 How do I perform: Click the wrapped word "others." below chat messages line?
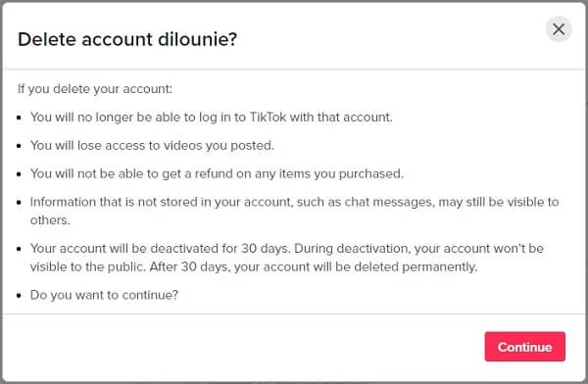pyautogui.click(x=50, y=220)
